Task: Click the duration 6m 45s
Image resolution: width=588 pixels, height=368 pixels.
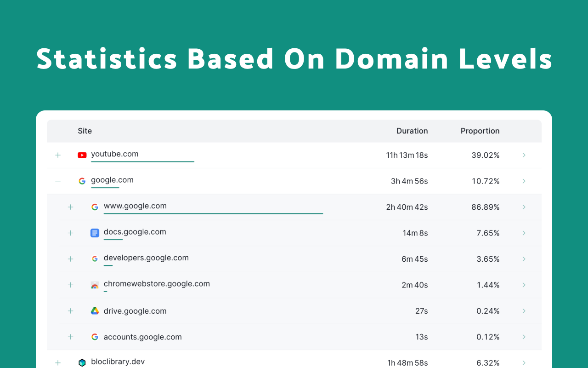Action: pos(415,259)
